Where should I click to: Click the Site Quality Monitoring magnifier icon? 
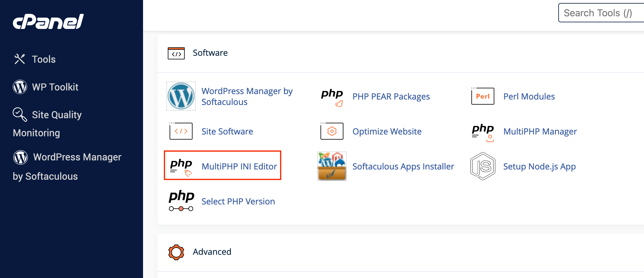coord(20,115)
